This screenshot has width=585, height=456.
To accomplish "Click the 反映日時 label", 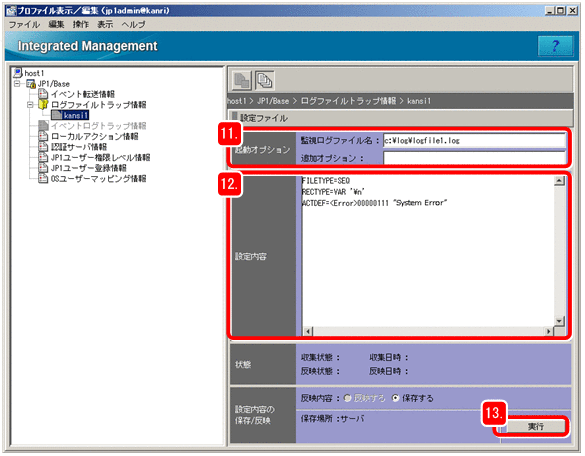I will (x=388, y=371).
